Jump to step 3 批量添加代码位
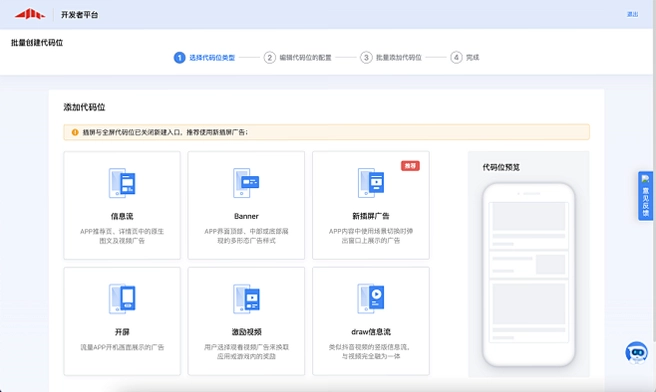The width and height of the screenshot is (656, 392). point(391,57)
